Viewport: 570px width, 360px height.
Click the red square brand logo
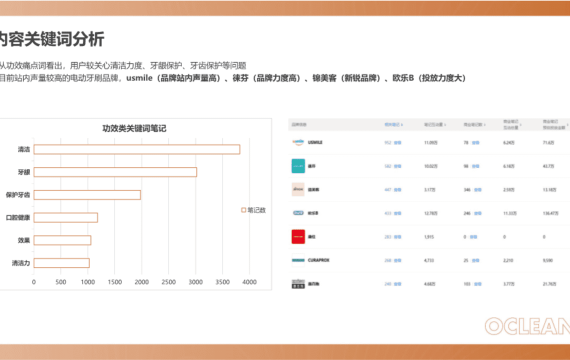(298, 236)
